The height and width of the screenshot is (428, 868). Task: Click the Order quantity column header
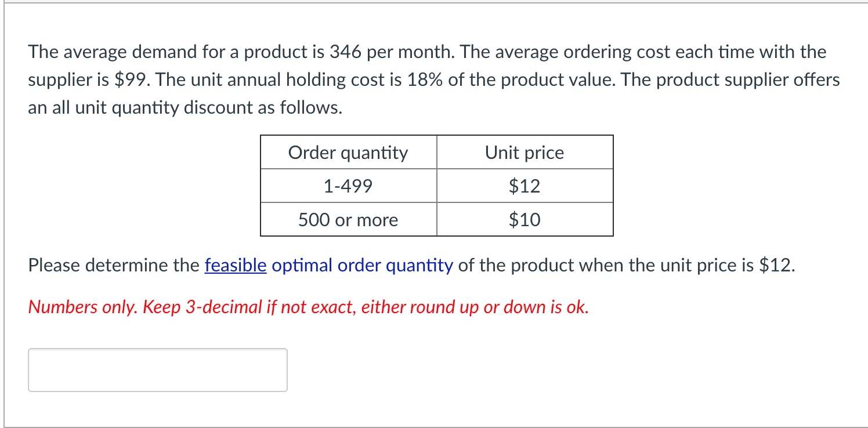pyautogui.click(x=348, y=153)
